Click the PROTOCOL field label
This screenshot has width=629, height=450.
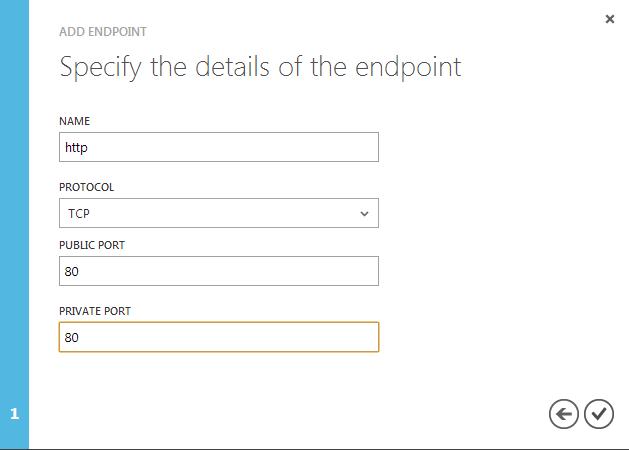coord(87,187)
